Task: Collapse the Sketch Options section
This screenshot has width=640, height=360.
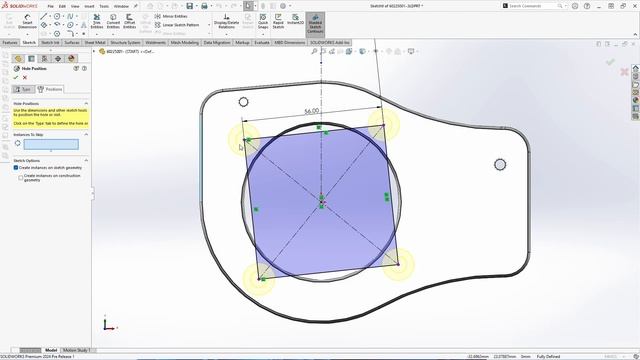Action: click(x=86, y=161)
